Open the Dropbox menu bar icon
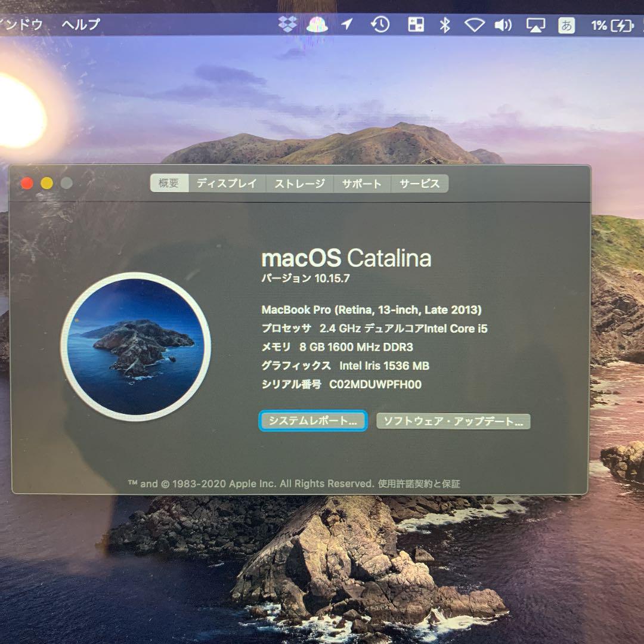 (287, 24)
